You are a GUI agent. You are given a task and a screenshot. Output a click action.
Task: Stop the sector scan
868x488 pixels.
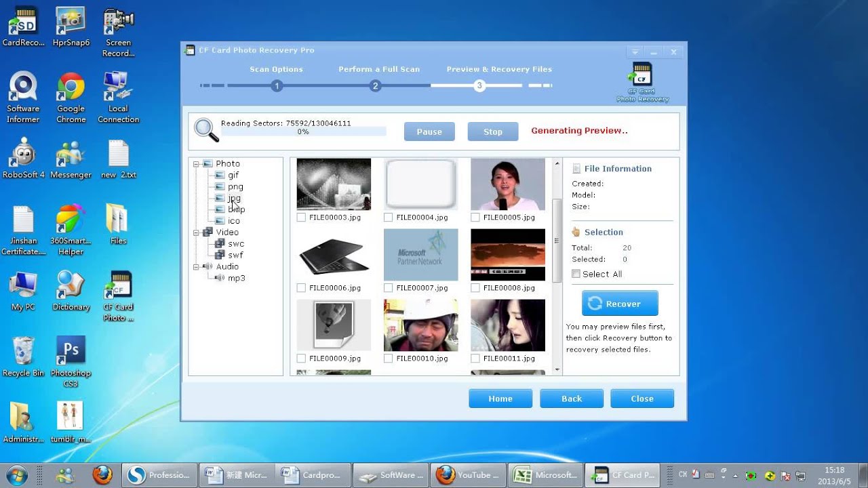493,131
